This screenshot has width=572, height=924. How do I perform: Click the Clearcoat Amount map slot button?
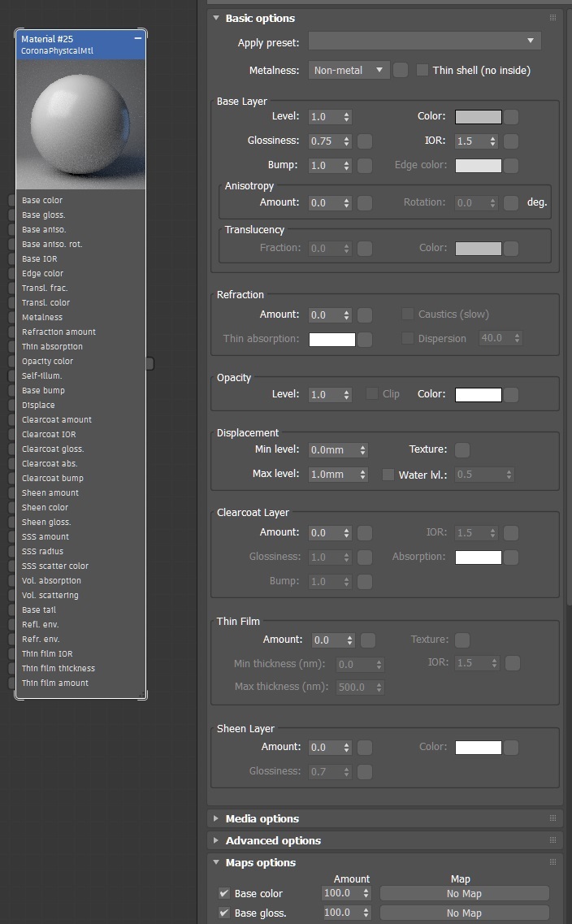[365, 533]
